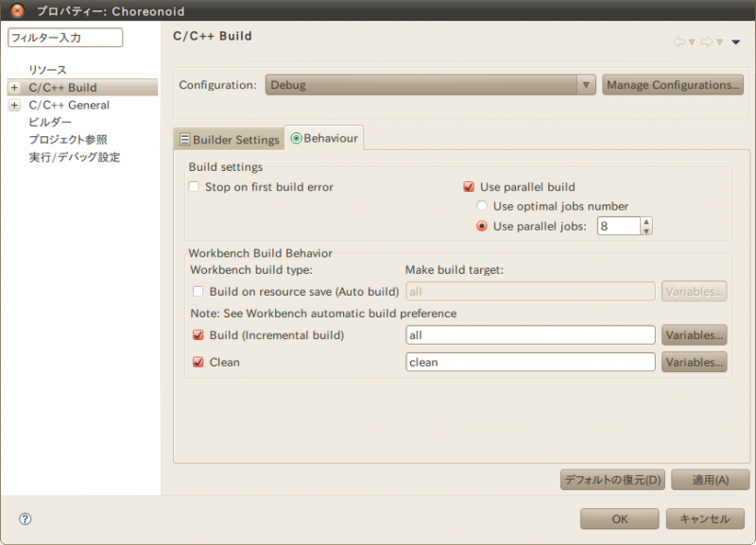The image size is (756, 545).
Task: Toggle the Use parallel build checkbox
Action: pos(469,187)
